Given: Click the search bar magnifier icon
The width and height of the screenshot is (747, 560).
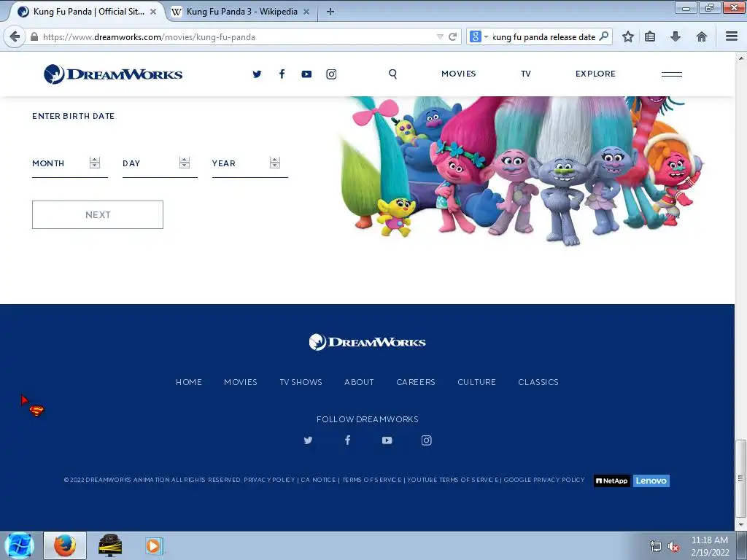Looking at the screenshot, I should pos(603,36).
